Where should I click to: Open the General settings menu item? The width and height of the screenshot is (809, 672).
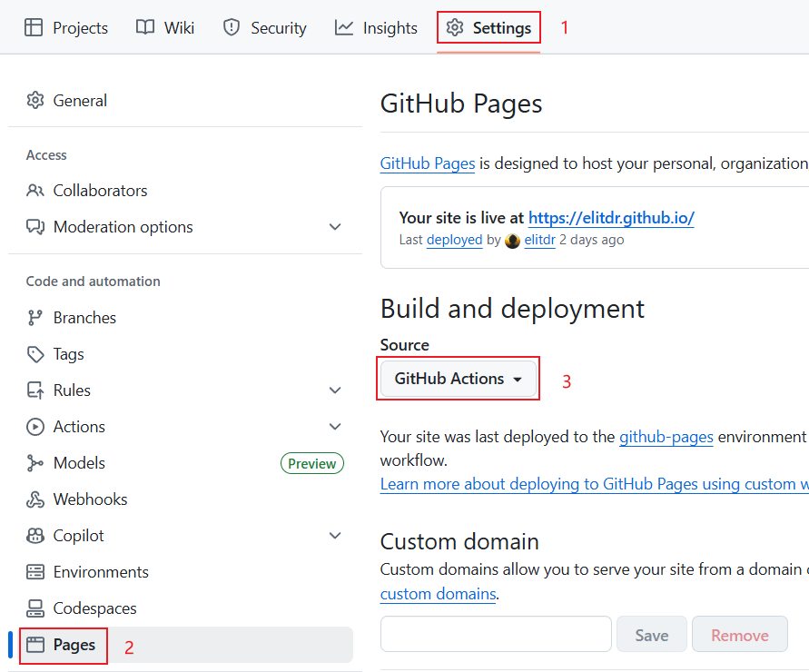[79, 100]
